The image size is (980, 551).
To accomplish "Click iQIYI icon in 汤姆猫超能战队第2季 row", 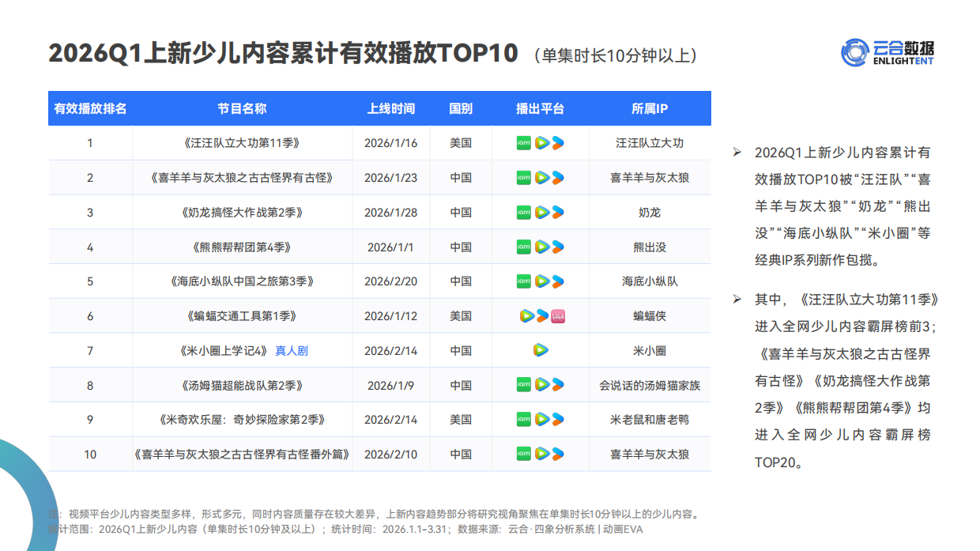I will point(523,385).
